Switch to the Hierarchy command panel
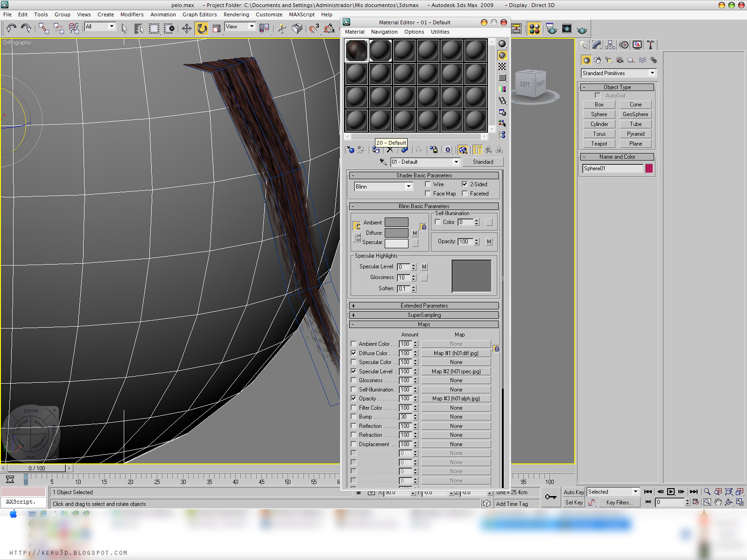Image resolution: width=747 pixels, height=560 pixels. 610,45
